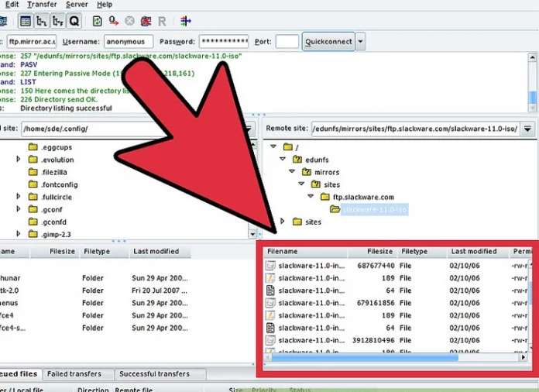Click the refresh file lists icon
Viewport: 539px width, 392px height.
click(97, 21)
